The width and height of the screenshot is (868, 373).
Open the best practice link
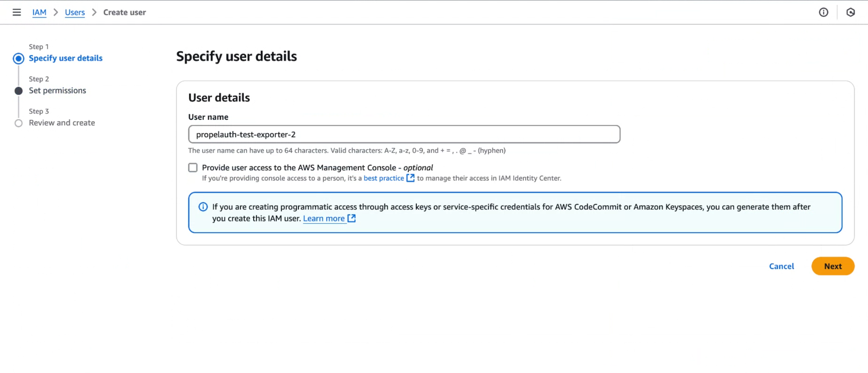click(384, 178)
